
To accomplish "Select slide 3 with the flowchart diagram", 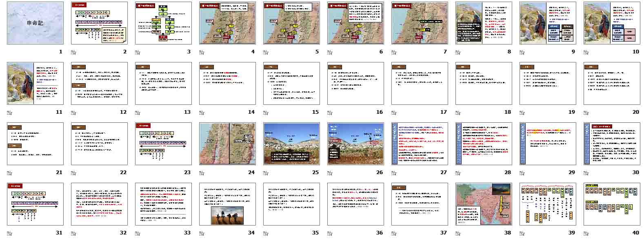I will coord(163,23).
